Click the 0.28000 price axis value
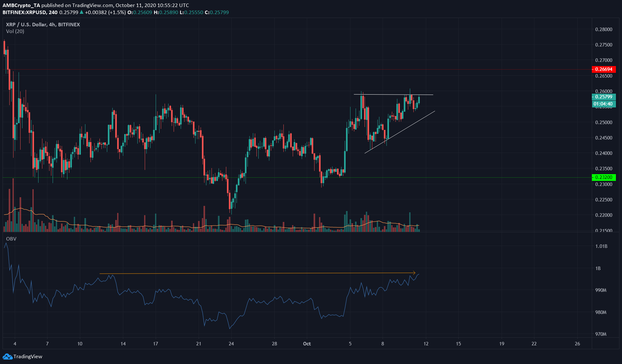Image resolution: width=622 pixels, height=364 pixels. point(604,29)
